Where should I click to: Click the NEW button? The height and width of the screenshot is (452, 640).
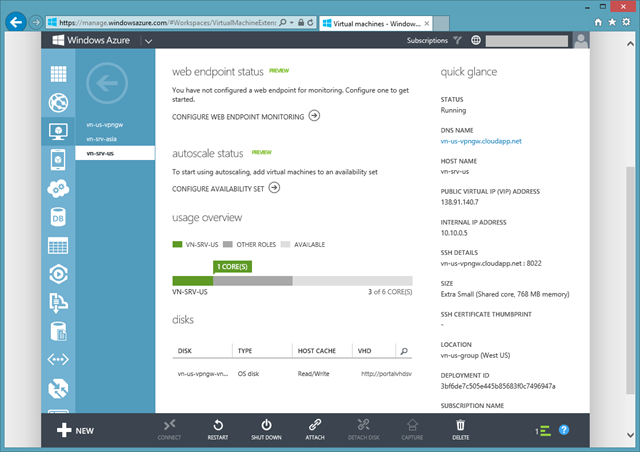click(76, 430)
